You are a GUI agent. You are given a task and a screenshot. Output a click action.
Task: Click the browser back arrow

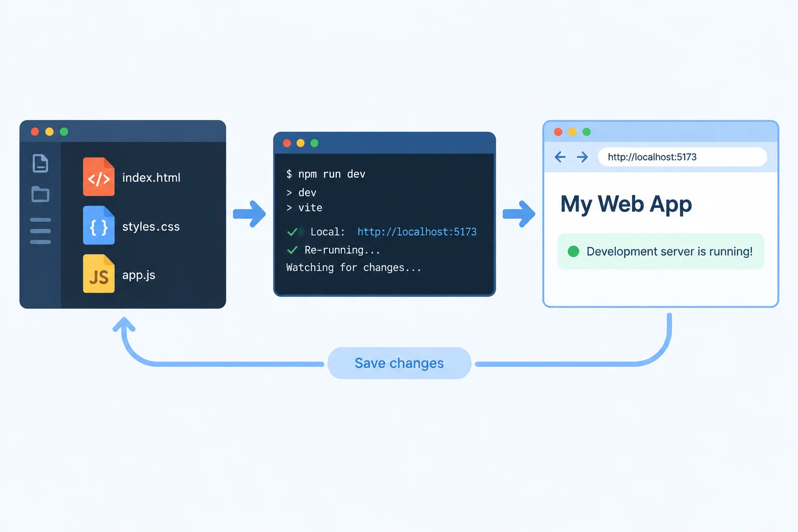(x=560, y=157)
